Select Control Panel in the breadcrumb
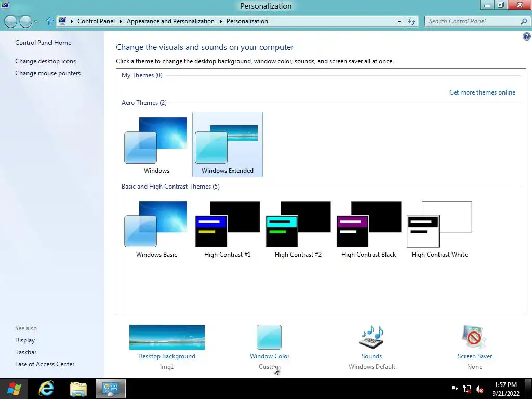Image resolution: width=532 pixels, height=399 pixels. [96, 21]
